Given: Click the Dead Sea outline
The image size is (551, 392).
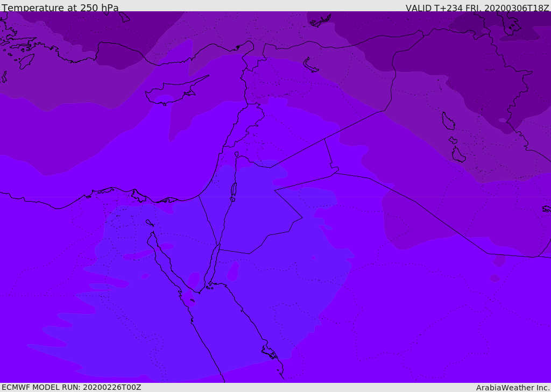Looking at the screenshot, I should point(234,190).
